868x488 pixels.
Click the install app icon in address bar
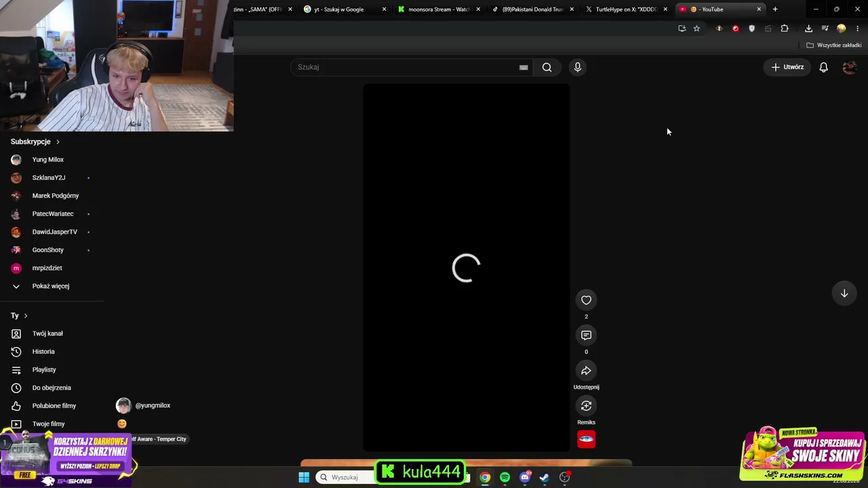[682, 28]
